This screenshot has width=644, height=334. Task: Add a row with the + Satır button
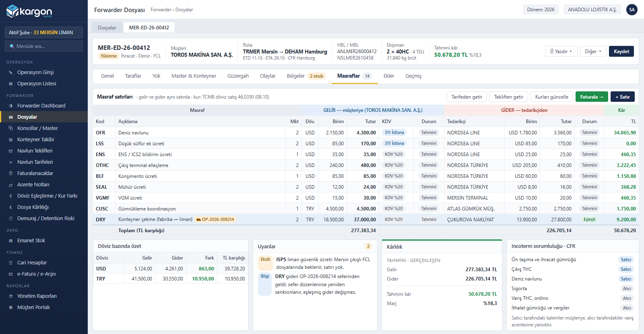click(x=623, y=97)
